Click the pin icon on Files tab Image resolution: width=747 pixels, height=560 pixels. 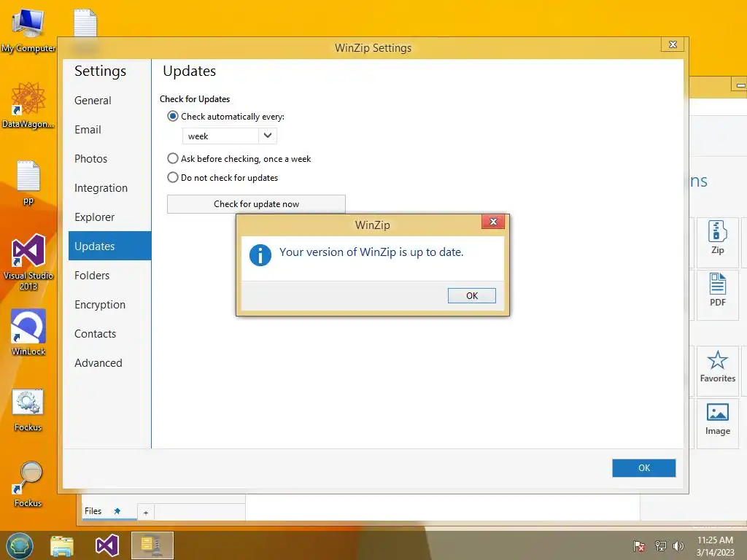[x=117, y=511]
